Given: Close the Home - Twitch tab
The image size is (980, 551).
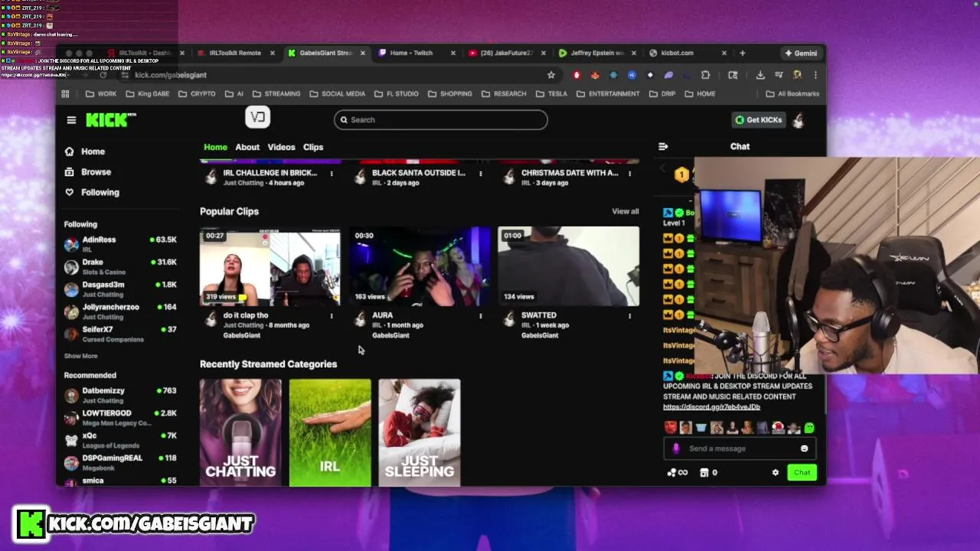Looking at the screenshot, I should [x=452, y=53].
